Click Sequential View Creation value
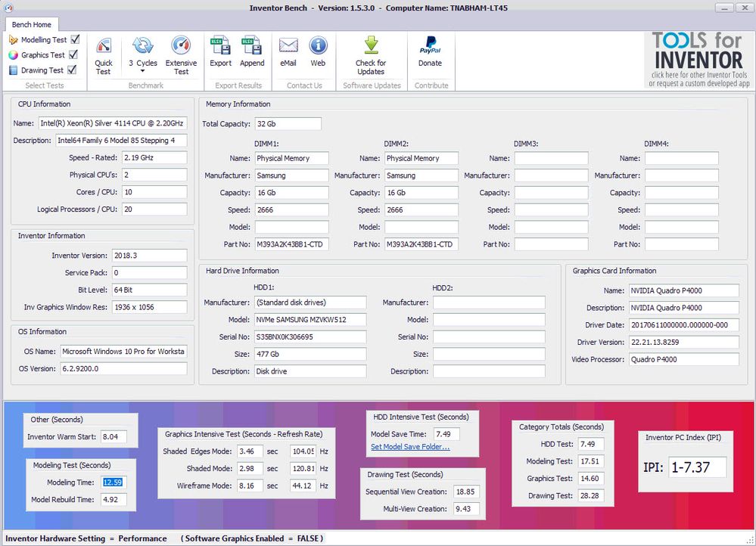Viewport: 756px width, 546px height. pos(467,492)
